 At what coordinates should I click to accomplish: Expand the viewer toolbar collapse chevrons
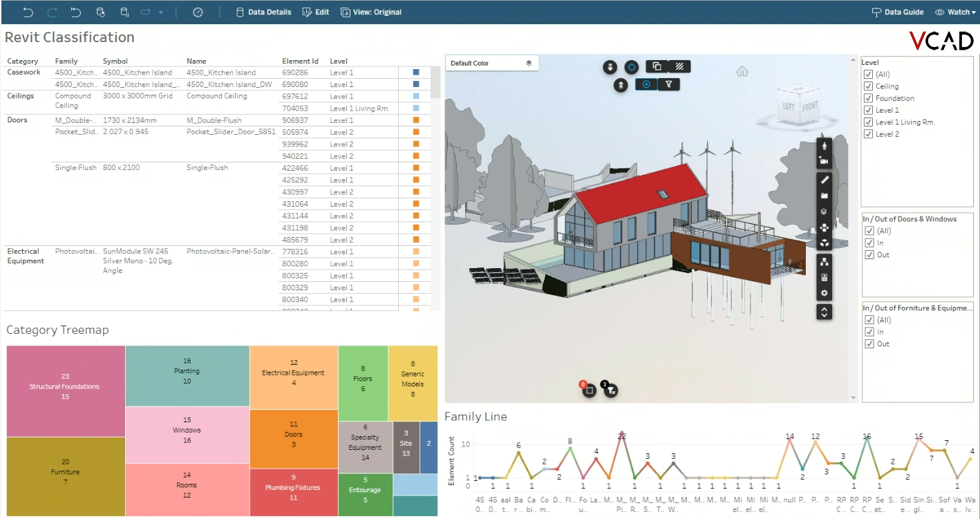pyautogui.click(x=824, y=312)
